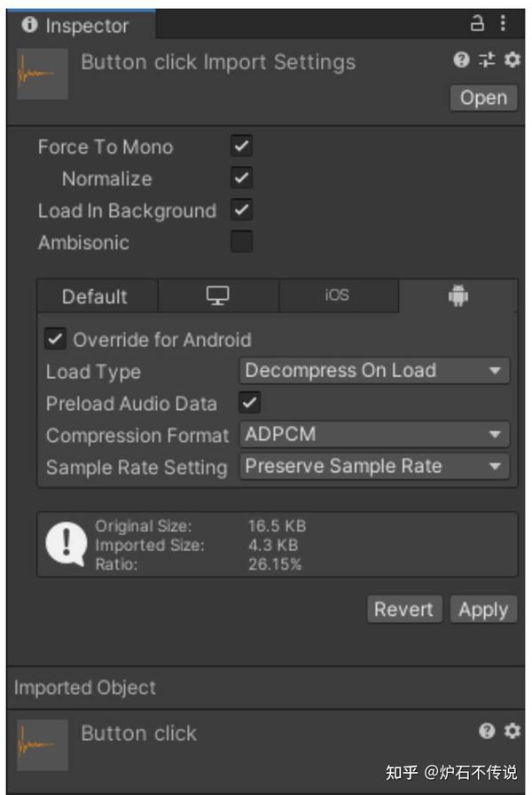
Task: Click the Open button to edit the audio clip
Action: 483,98
